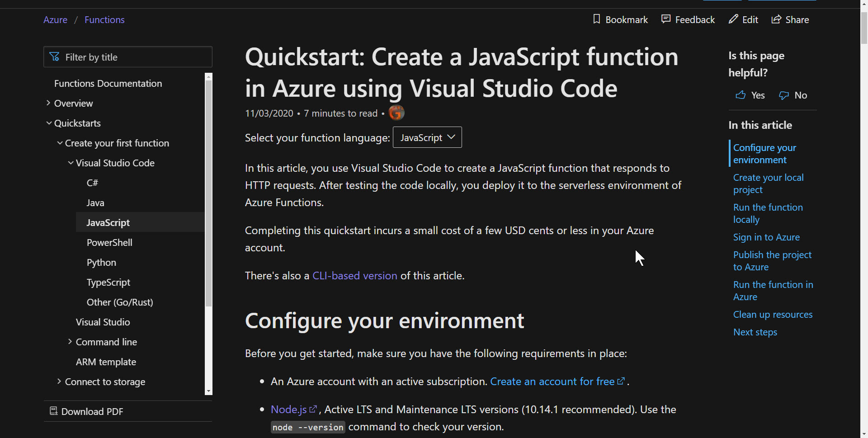Click the thumbs-down No icon
The image size is (868, 438).
click(x=784, y=95)
